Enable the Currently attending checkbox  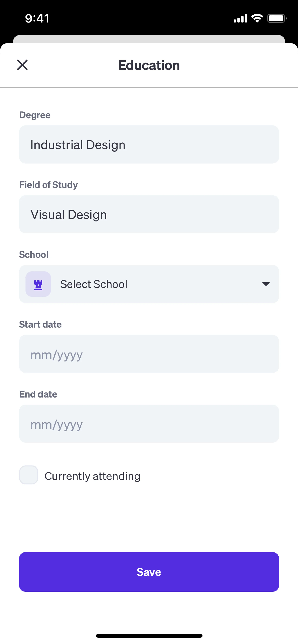[x=29, y=475]
